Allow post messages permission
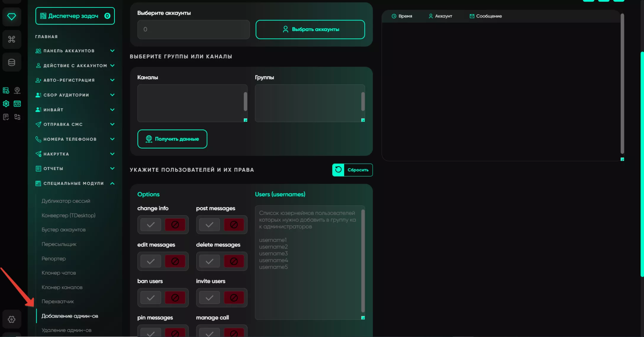Viewport: 644px width, 337px height. click(210, 225)
